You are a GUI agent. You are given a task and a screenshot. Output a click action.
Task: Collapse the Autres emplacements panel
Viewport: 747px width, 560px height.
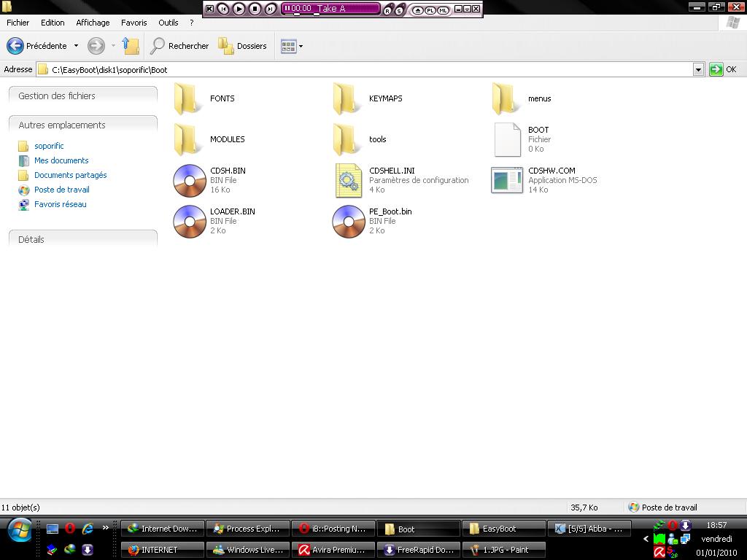coord(83,125)
